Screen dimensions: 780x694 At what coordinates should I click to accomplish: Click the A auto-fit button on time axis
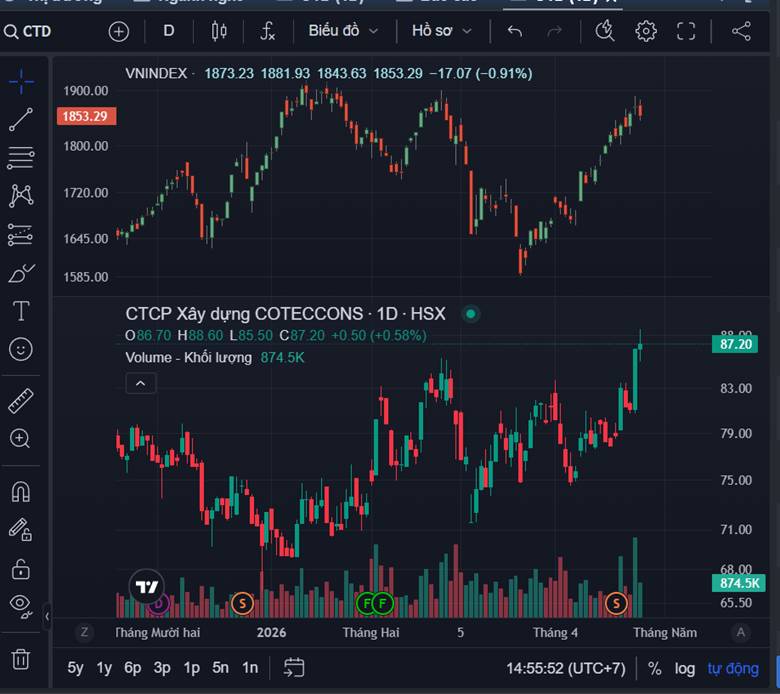[741, 632]
